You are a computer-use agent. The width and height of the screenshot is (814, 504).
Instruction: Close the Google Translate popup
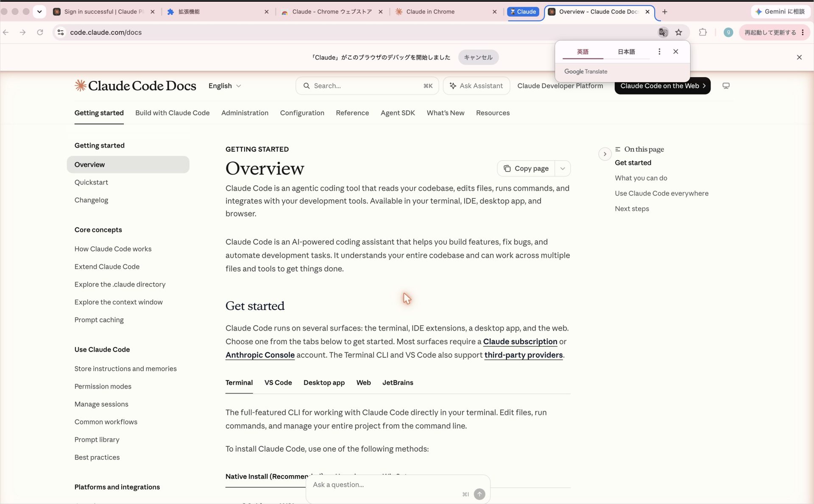(676, 51)
